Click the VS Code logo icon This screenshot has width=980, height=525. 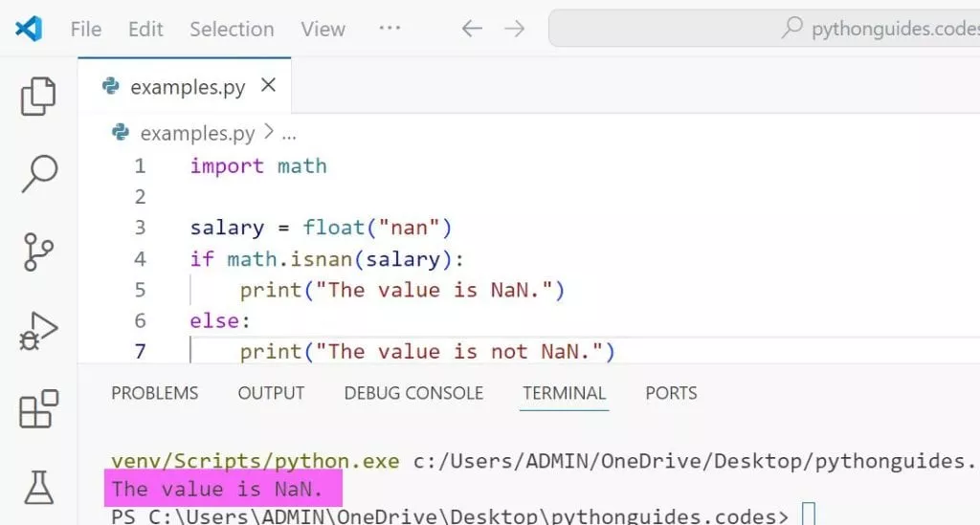(x=29, y=29)
